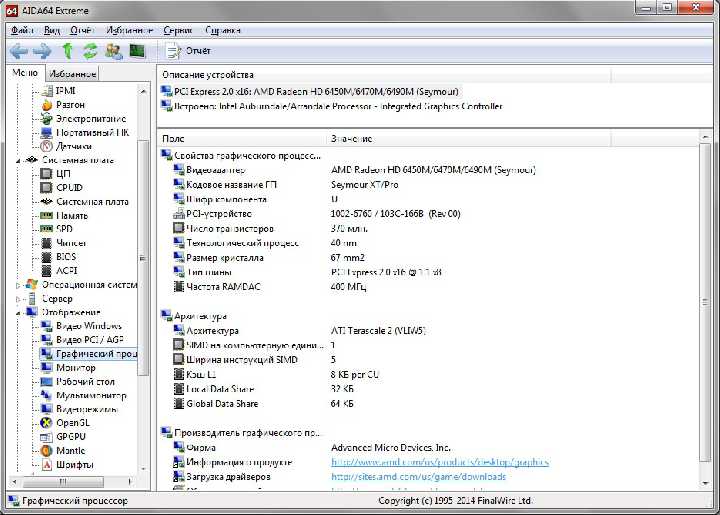
Task: Select OpenGL tree item
Action: (65, 422)
